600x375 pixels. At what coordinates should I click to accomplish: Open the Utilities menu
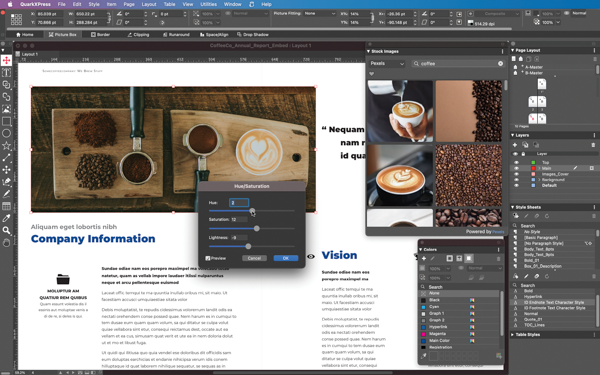tap(209, 4)
